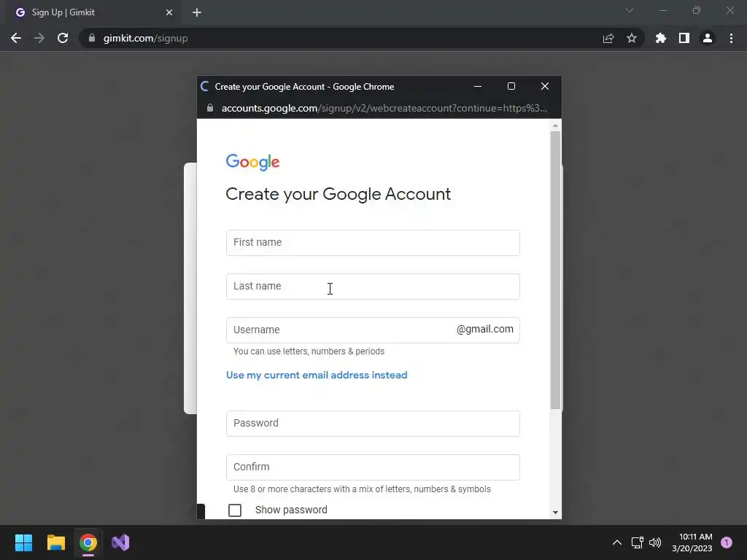Click the browser back arrow

tap(16, 38)
